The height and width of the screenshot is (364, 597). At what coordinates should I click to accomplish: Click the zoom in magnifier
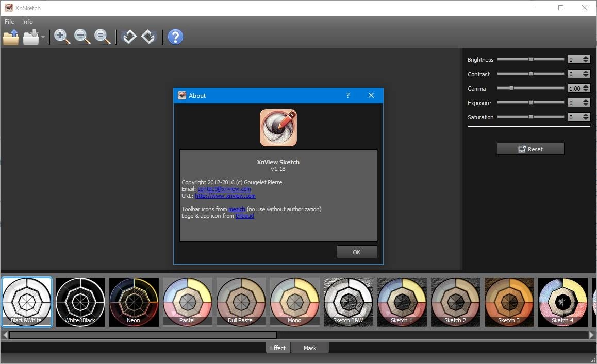click(x=62, y=37)
